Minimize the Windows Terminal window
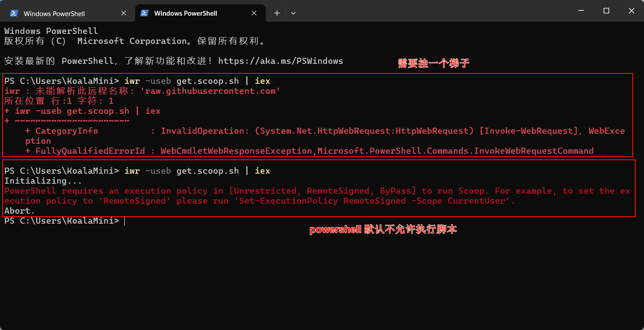644x330 pixels. pos(581,11)
